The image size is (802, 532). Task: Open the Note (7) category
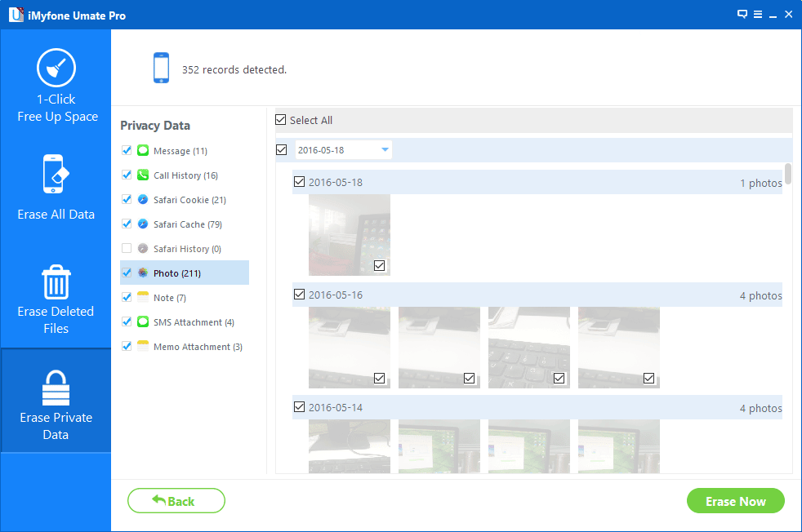tap(170, 298)
